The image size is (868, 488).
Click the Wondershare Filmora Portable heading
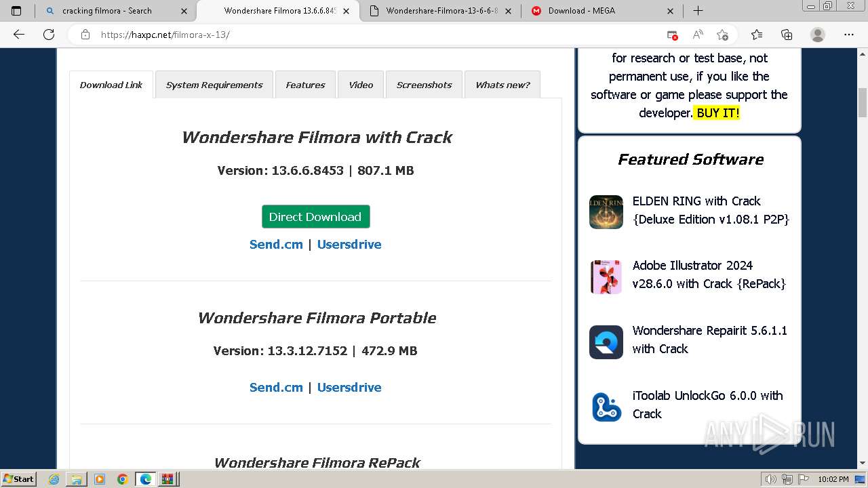[x=316, y=318]
